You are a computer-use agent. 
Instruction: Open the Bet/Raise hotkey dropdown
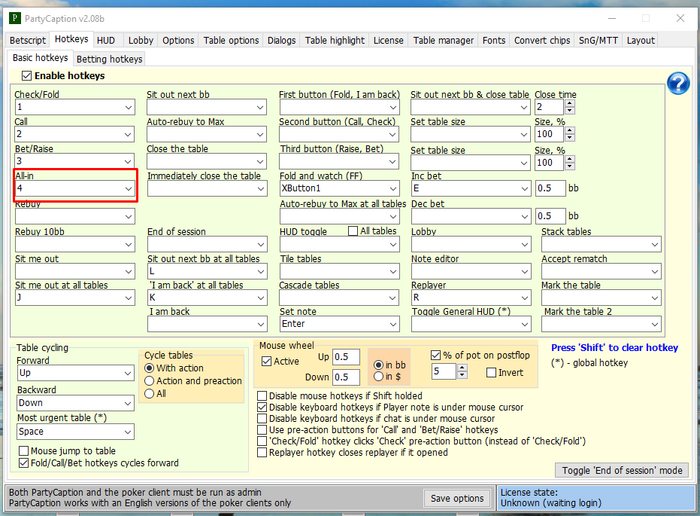click(75, 161)
